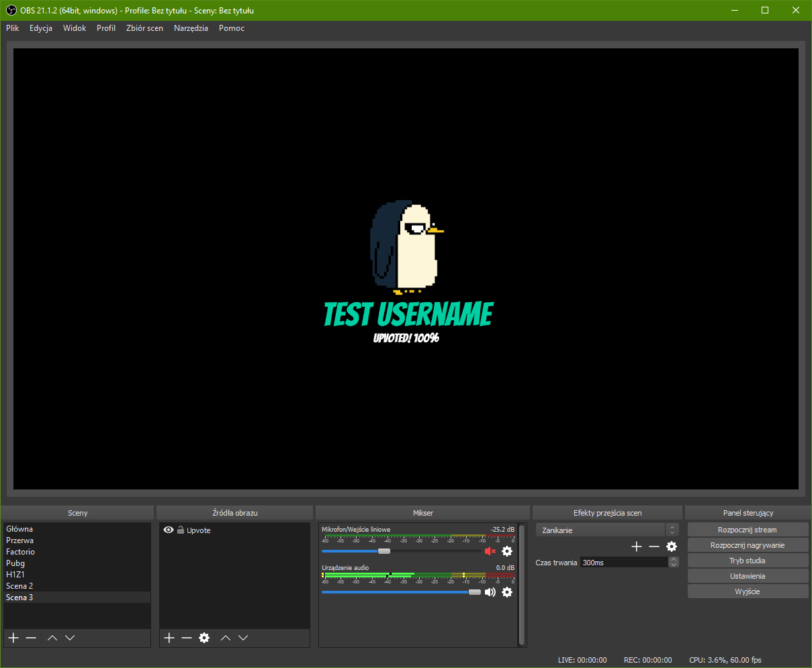Viewport: 812px width, 668px height.
Task: Click the REC: 00:00:00 status text
Action: [647, 660]
